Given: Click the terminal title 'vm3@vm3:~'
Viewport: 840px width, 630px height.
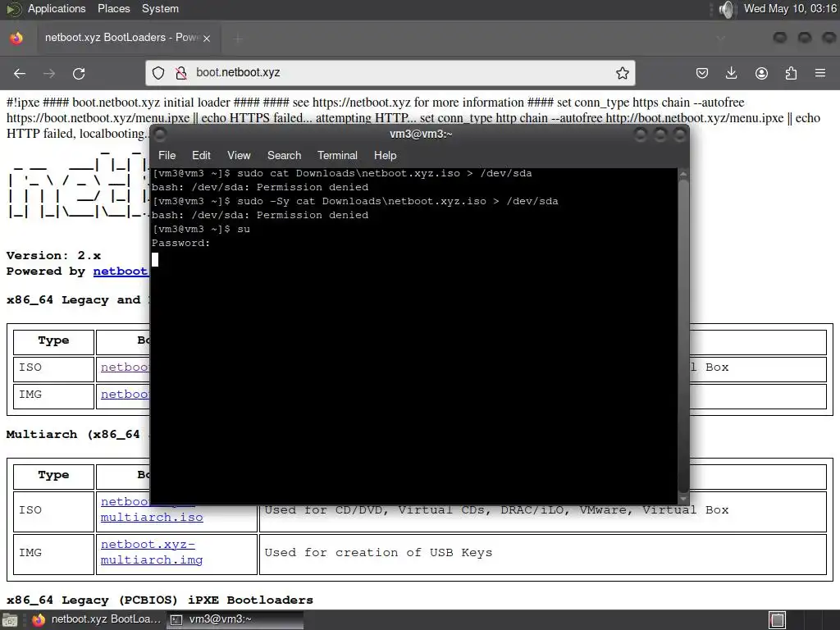Looking at the screenshot, I should tap(421, 134).
